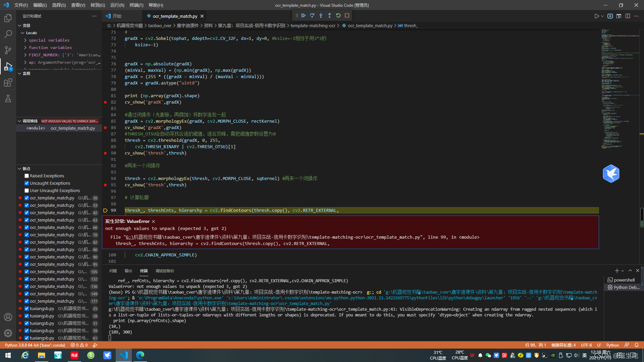Disable breakpoint at tuxiangsb.py line 61

tap(26, 338)
